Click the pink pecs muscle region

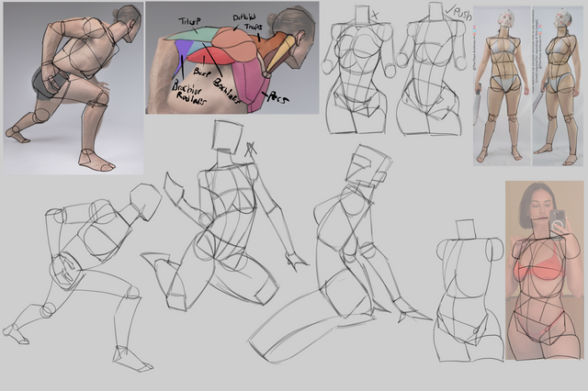pyautogui.click(x=252, y=85)
